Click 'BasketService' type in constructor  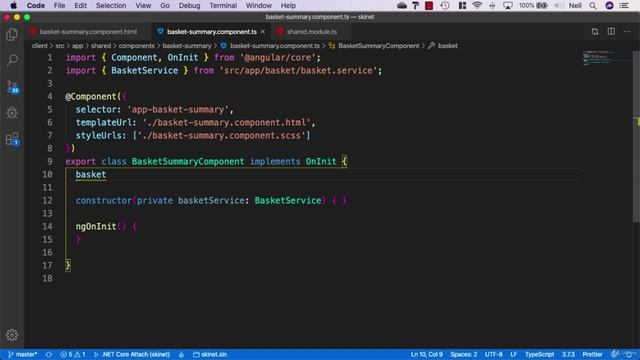(x=288, y=200)
